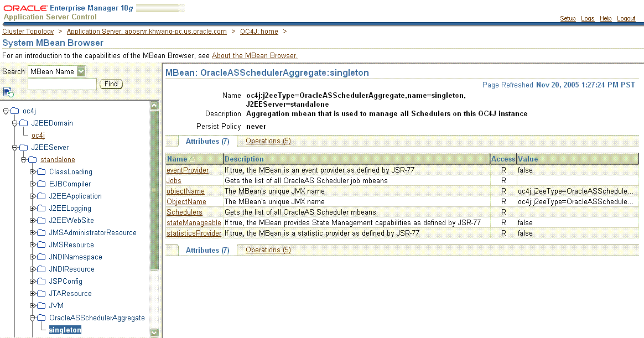Open the capitalized ObjectName attribute link
Viewport: 644px width, 338px height.
click(186, 202)
